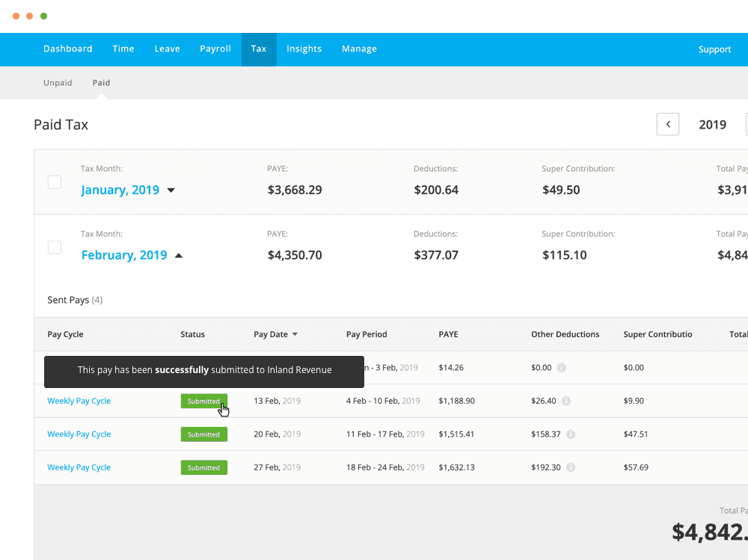Click Submitted badge for 27 Feb pay
Image resolution: width=748 pixels, height=560 pixels.
pyautogui.click(x=203, y=468)
